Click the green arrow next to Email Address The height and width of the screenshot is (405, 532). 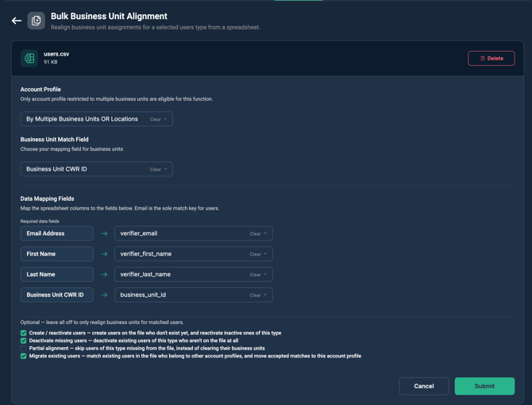tap(104, 233)
